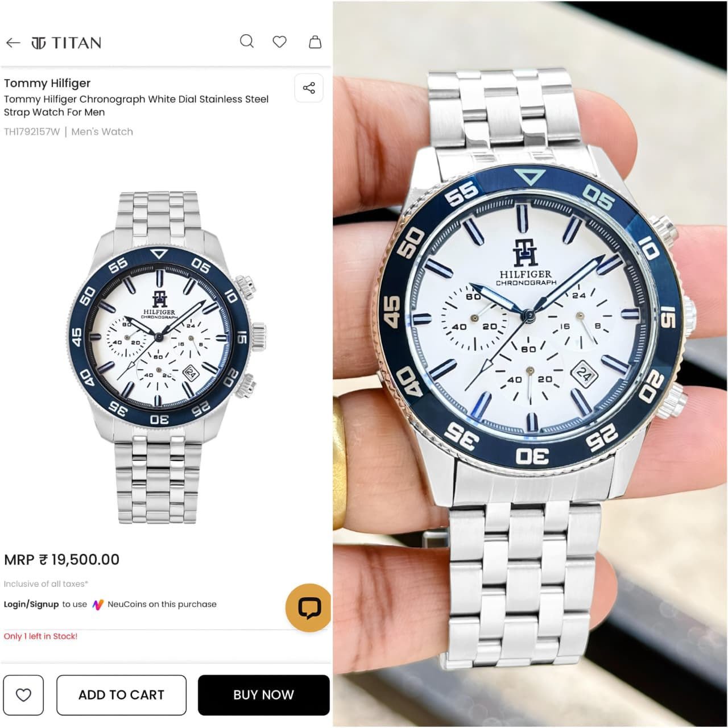The width and height of the screenshot is (728, 728).
Task: Click ADD TO CART button
Action: (121, 695)
